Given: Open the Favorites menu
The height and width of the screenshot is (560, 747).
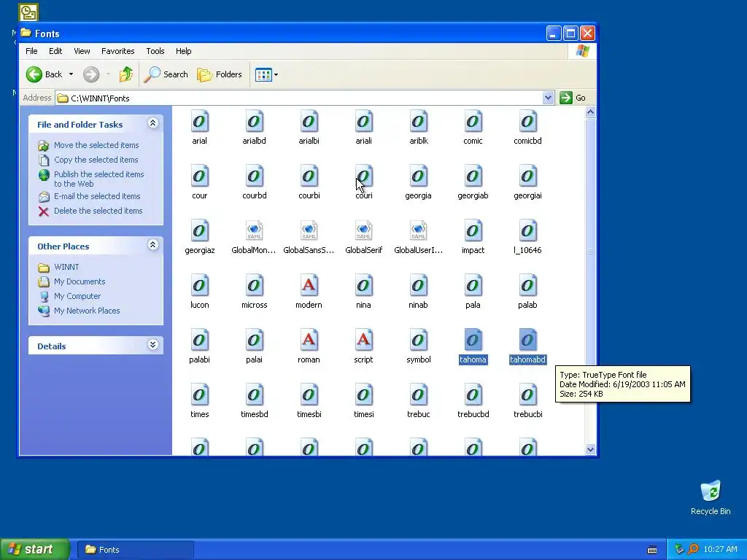Looking at the screenshot, I should pyautogui.click(x=117, y=51).
